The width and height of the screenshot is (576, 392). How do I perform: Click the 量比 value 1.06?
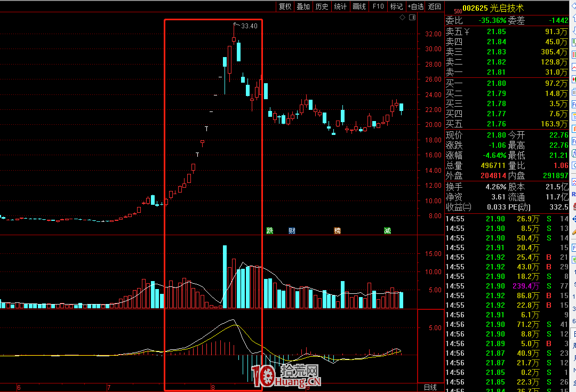(561, 166)
